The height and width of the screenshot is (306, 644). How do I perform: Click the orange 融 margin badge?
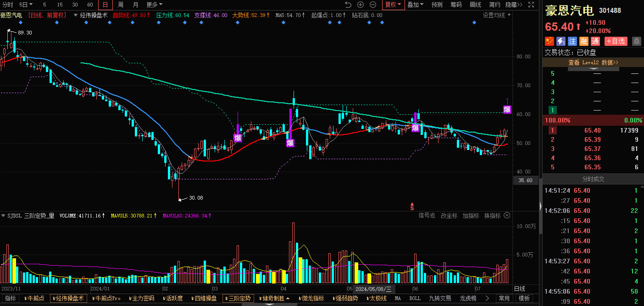[x=583, y=41]
